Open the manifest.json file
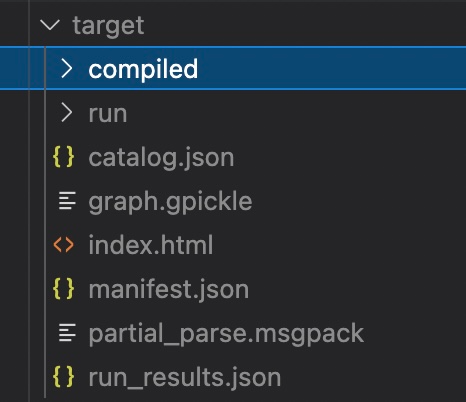Image resolution: width=466 pixels, height=402 pixels. coord(169,289)
